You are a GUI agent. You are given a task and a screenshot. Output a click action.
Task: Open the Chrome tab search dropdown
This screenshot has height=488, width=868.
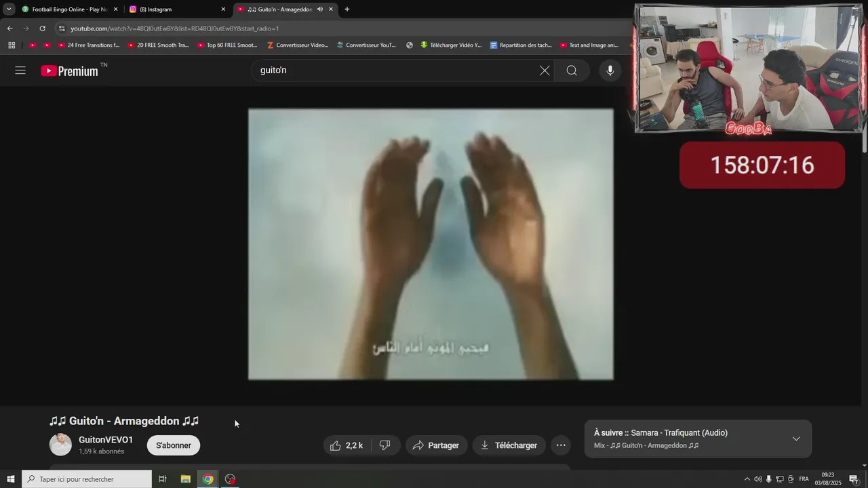(x=9, y=9)
